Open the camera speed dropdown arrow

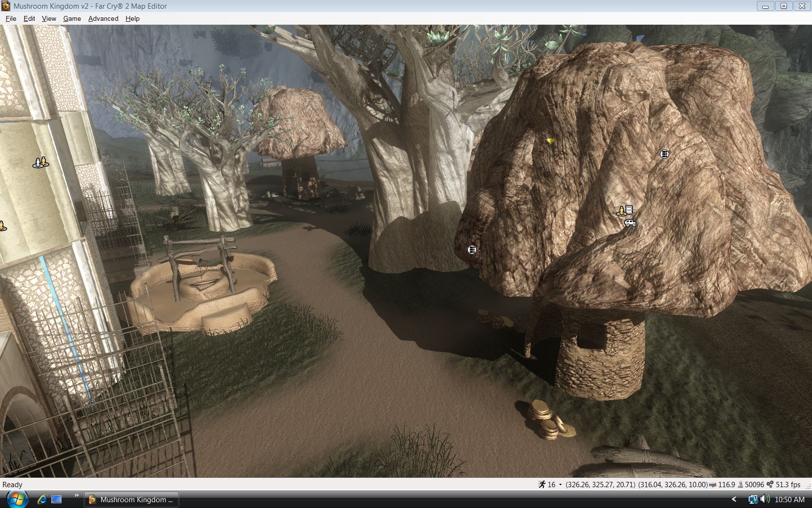[x=560, y=485]
